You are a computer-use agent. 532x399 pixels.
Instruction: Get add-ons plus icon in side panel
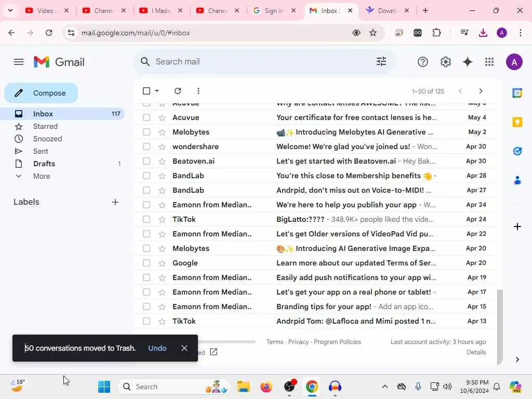click(517, 227)
